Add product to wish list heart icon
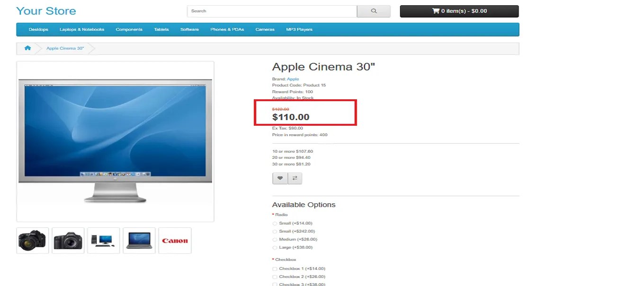 pos(280,178)
